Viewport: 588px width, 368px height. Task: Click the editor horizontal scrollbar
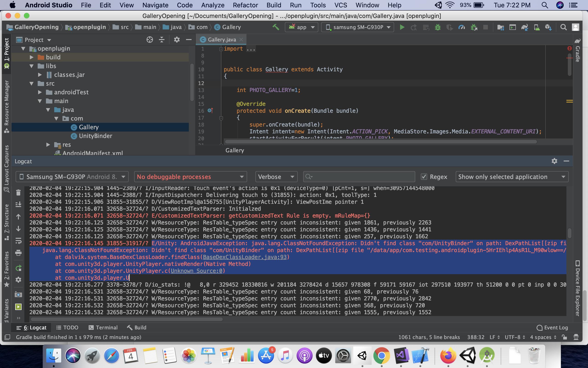click(x=381, y=142)
